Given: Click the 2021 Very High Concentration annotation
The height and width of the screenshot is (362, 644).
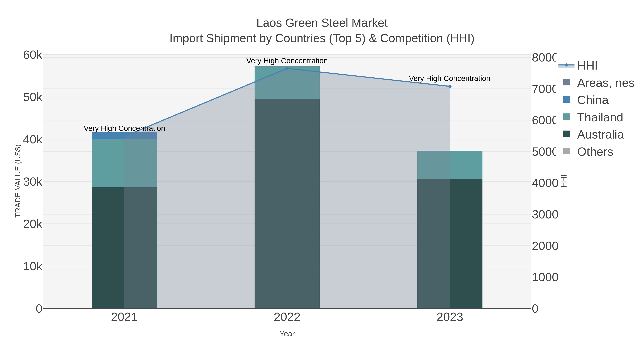Looking at the screenshot, I should pos(124,128).
